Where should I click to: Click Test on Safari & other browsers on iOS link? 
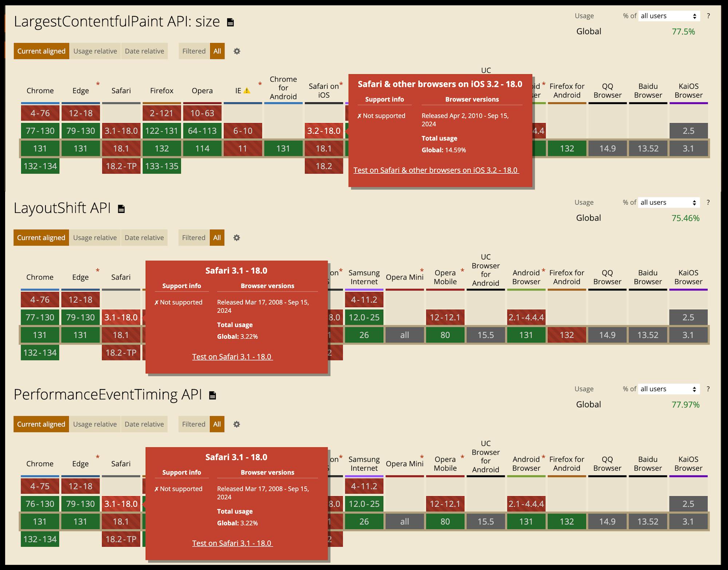[x=436, y=170]
